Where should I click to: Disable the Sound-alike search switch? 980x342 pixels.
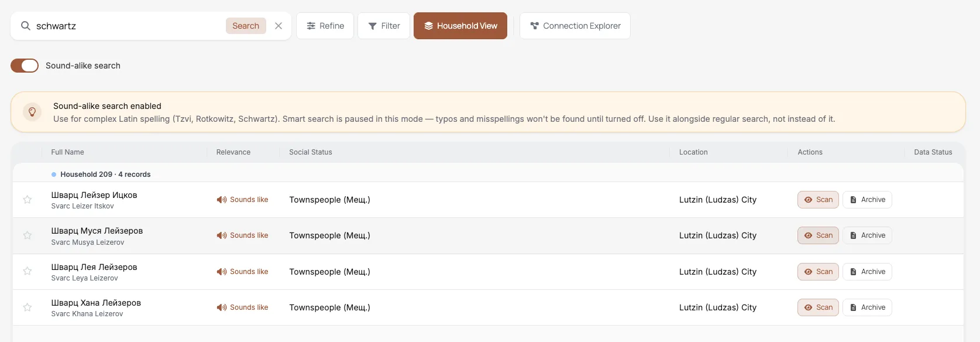click(x=25, y=66)
